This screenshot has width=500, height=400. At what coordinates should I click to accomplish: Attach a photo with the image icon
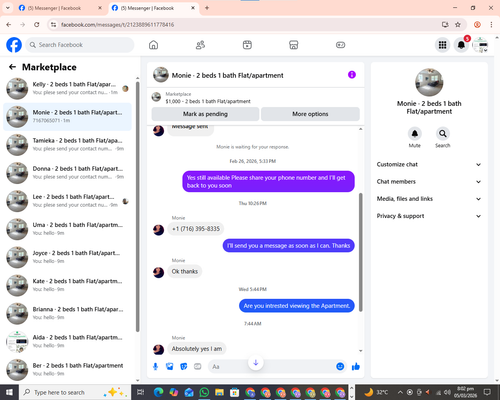[x=170, y=367]
